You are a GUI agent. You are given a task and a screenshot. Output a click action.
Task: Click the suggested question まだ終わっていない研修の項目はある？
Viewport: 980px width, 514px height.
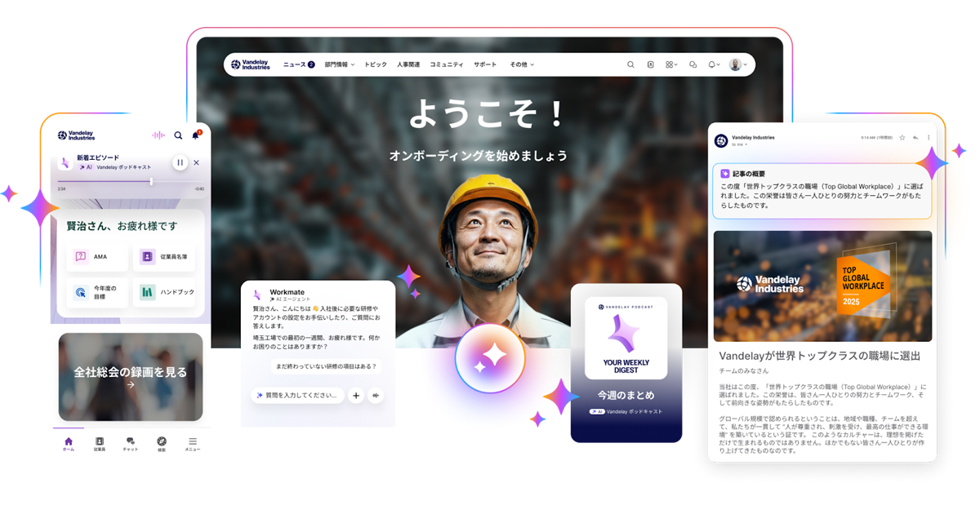click(x=326, y=367)
